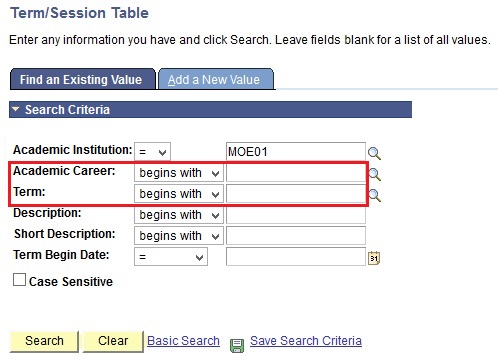Image resolution: width=498 pixels, height=364 pixels.
Task: Click Save Search Criteria link
Action: (x=306, y=341)
